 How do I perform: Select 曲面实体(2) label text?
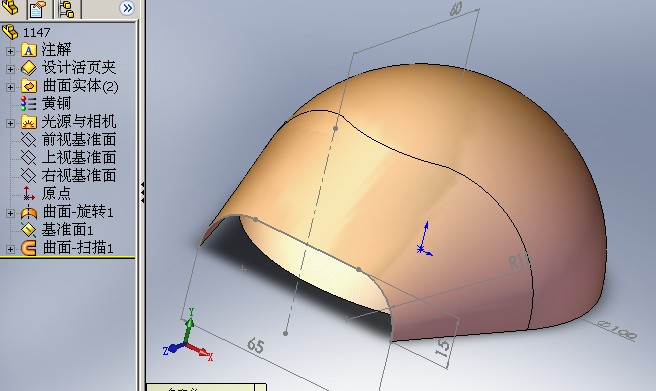[x=80, y=86]
